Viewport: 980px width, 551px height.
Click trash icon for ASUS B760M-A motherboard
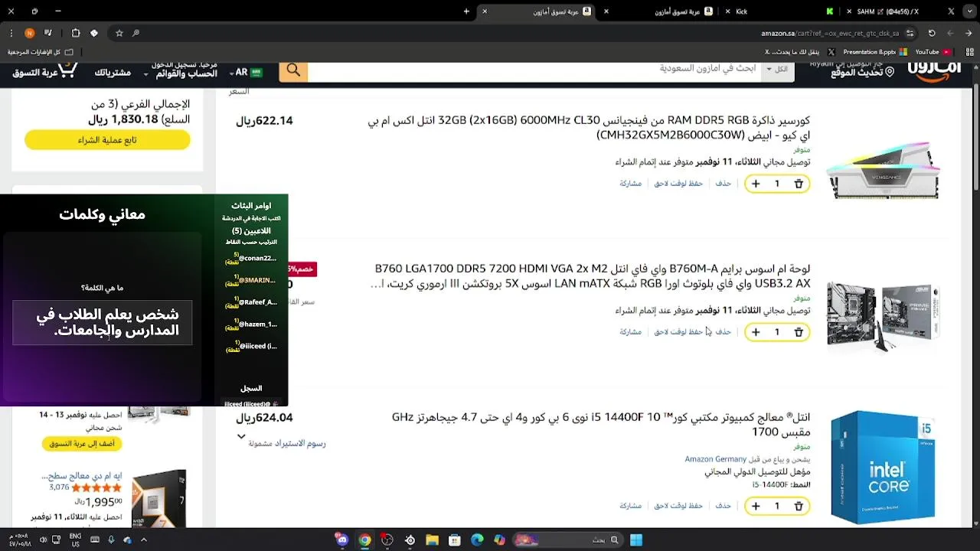pyautogui.click(x=799, y=332)
